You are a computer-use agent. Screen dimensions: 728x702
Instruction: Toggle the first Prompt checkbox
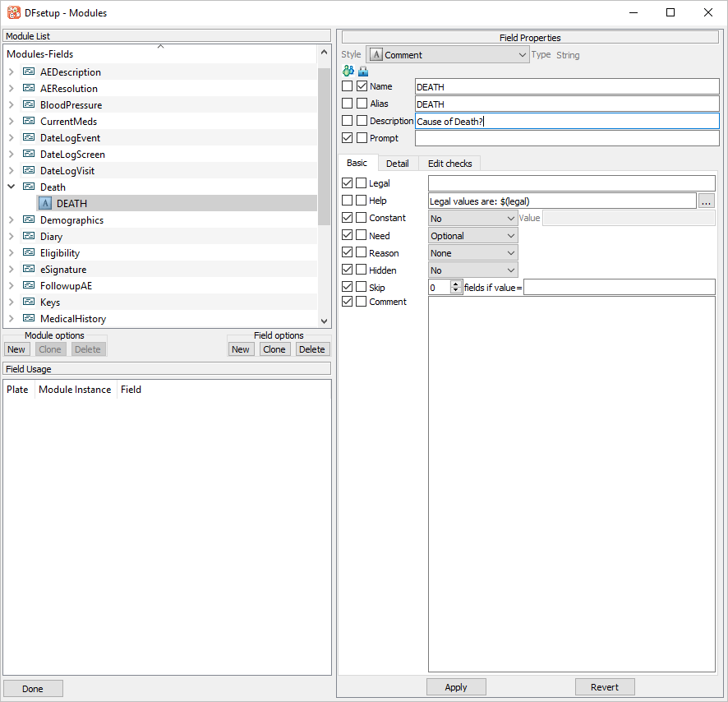tap(347, 137)
